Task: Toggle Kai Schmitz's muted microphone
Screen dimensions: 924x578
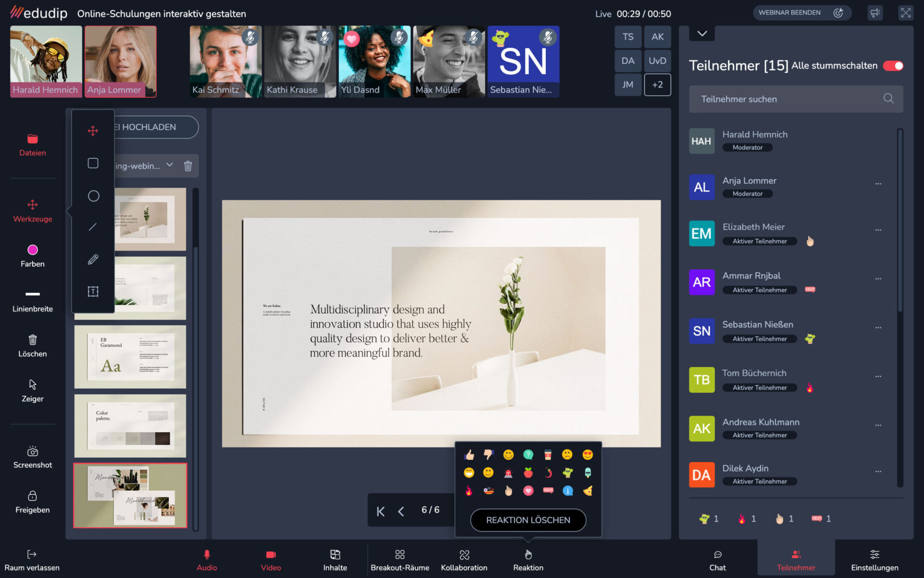Action: (250, 37)
